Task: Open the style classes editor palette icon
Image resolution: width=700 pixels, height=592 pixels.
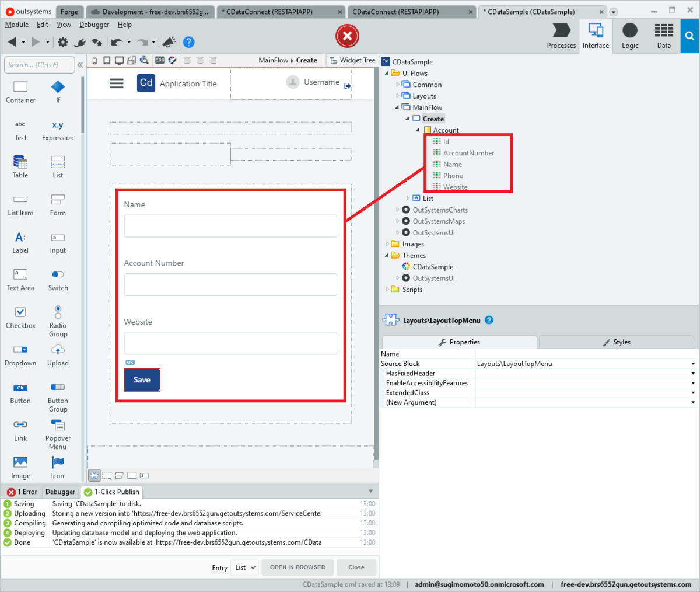Action: pos(172,60)
